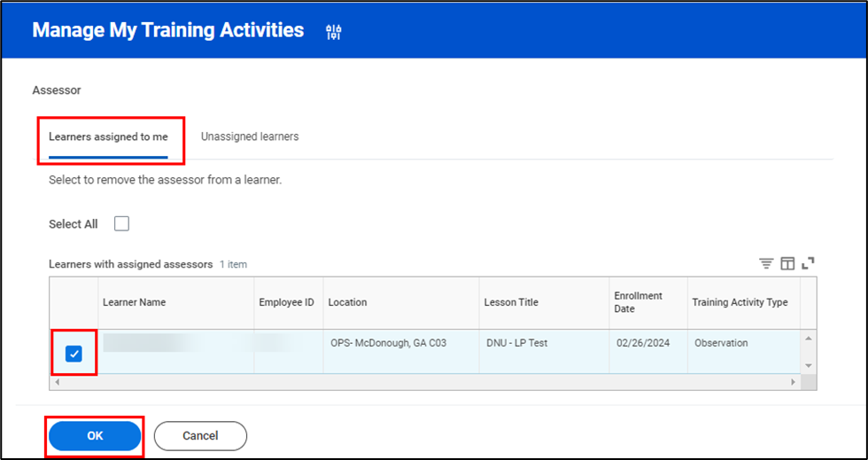Click the table's scroll down arrow
This screenshot has height=460, width=868.
(808, 365)
